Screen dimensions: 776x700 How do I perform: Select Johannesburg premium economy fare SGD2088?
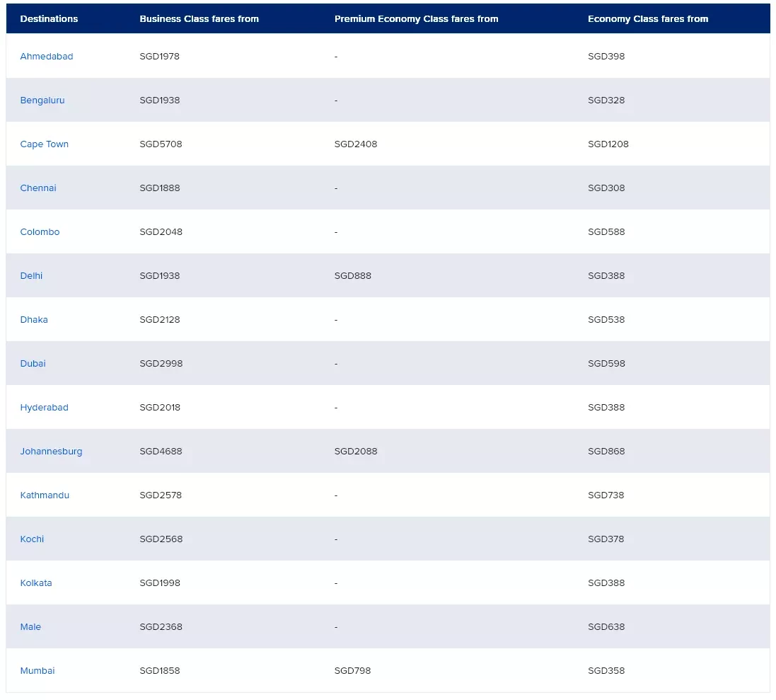(356, 452)
